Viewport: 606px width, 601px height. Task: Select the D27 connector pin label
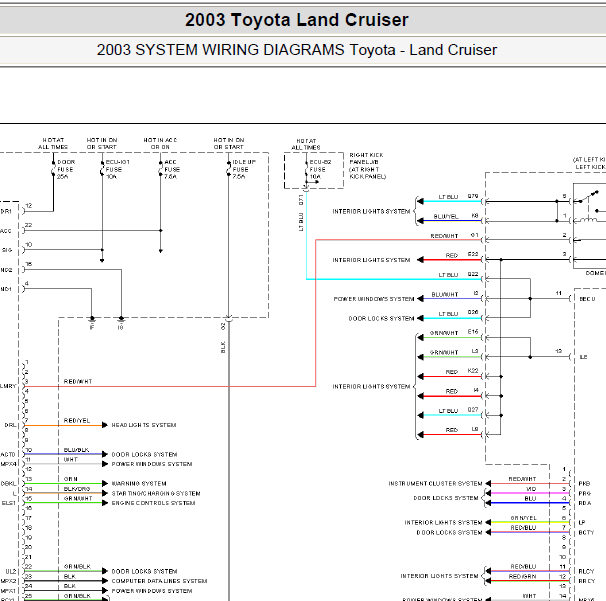[x=473, y=410]
